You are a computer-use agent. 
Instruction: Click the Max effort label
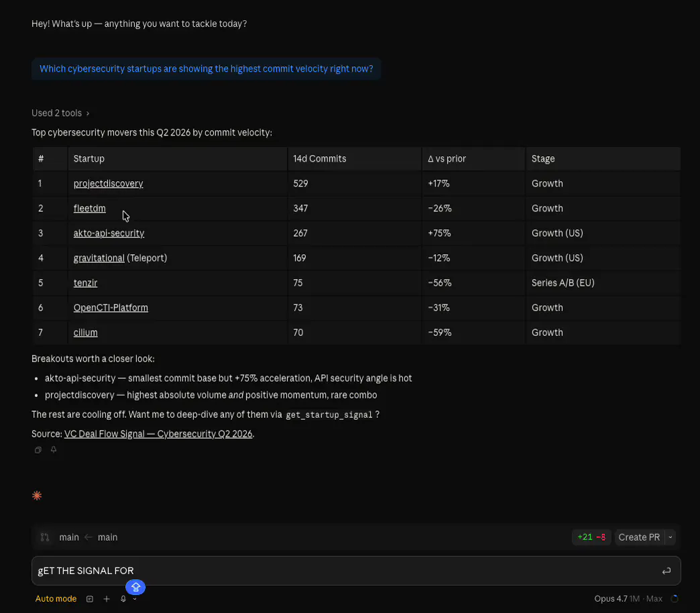tap(654, 599)
